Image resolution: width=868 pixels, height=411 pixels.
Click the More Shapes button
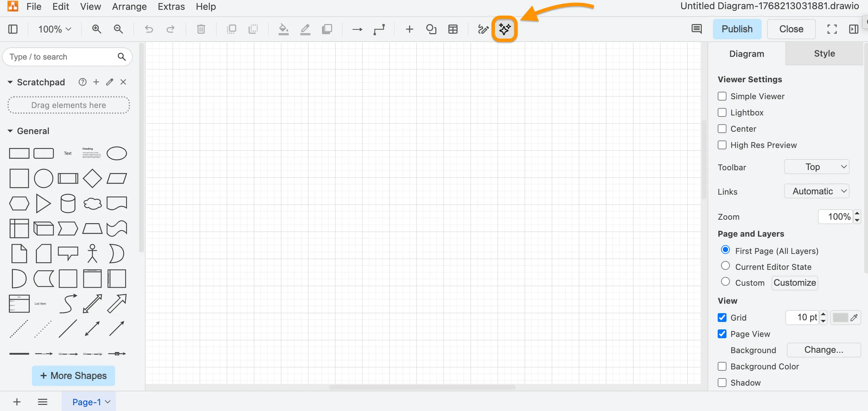pos(73,376)
